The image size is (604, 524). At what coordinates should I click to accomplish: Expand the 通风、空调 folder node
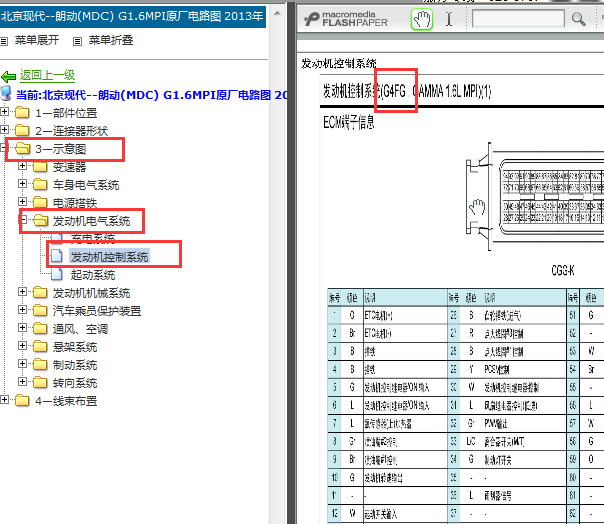tap(22, 328)
